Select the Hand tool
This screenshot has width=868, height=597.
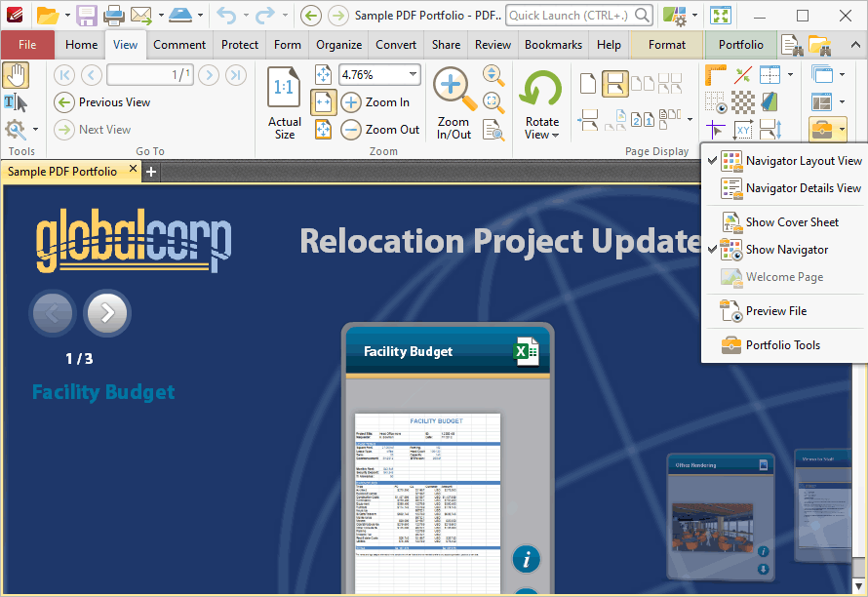point(16,76)
